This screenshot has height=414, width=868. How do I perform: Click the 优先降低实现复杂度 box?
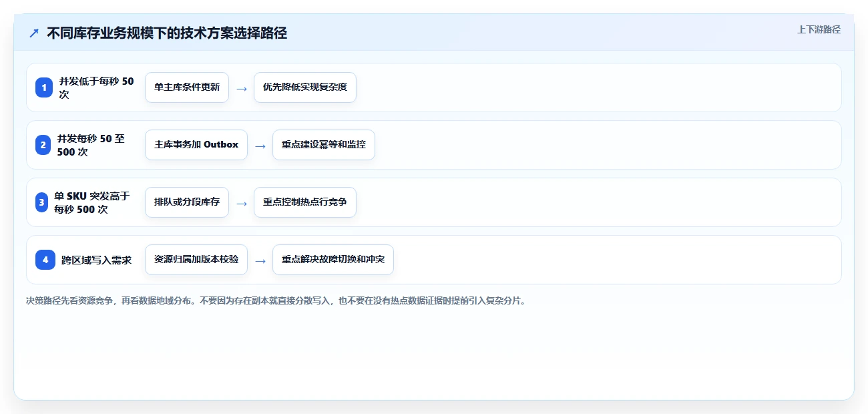pos(305,87)
